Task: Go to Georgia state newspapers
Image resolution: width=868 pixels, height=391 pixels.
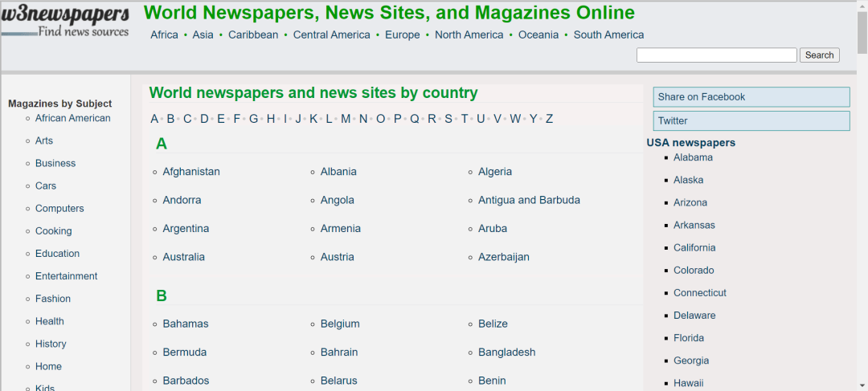Action: 691,360
